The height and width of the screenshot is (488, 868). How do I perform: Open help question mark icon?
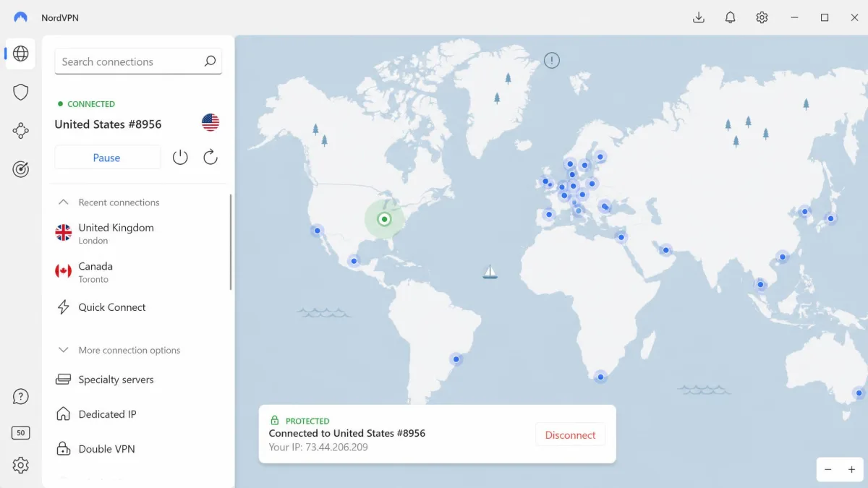(x=21, y=396)
